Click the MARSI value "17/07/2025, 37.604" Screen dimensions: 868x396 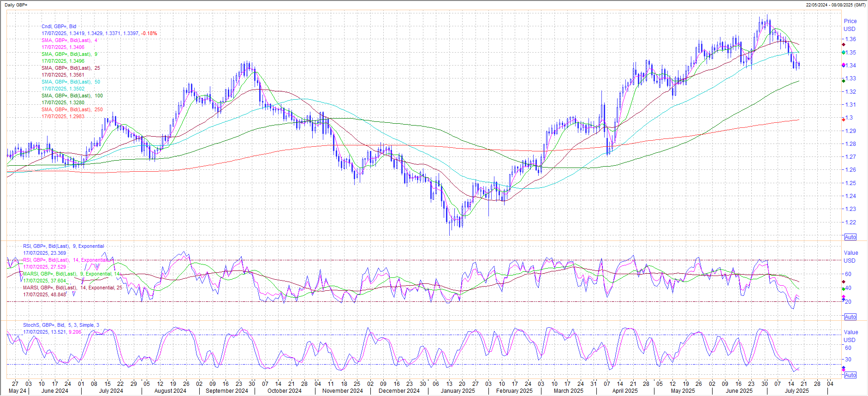44,281
